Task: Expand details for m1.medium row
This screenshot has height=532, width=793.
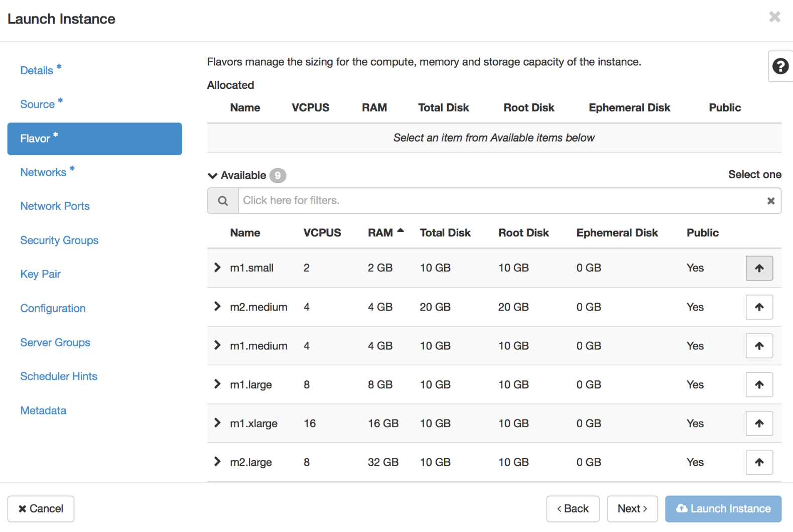Action: pyautogui.click(x=217, y=345)
